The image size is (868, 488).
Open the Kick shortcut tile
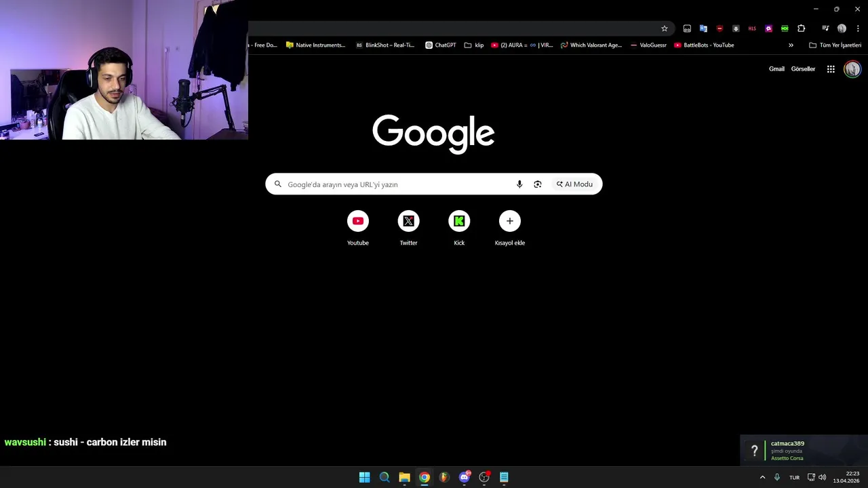point(459,229)
